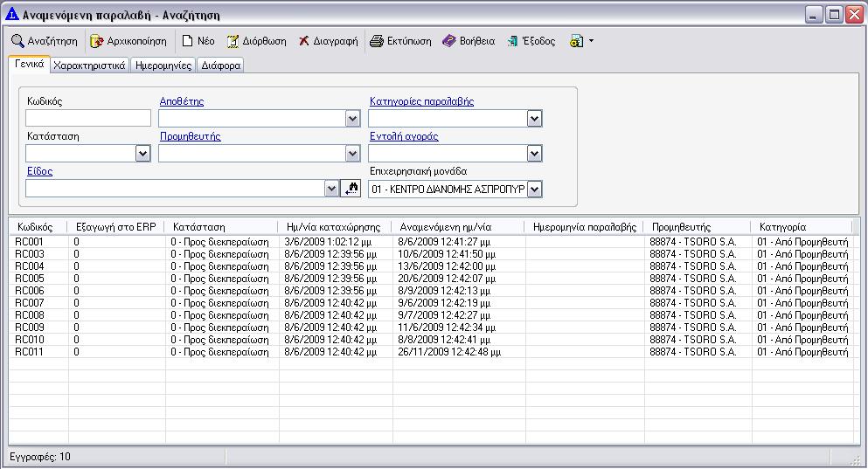This screenshot has width=868, height=469.
Task: Expand the Προμηθευτής dropdown
Action: click(x=352, y=153)
